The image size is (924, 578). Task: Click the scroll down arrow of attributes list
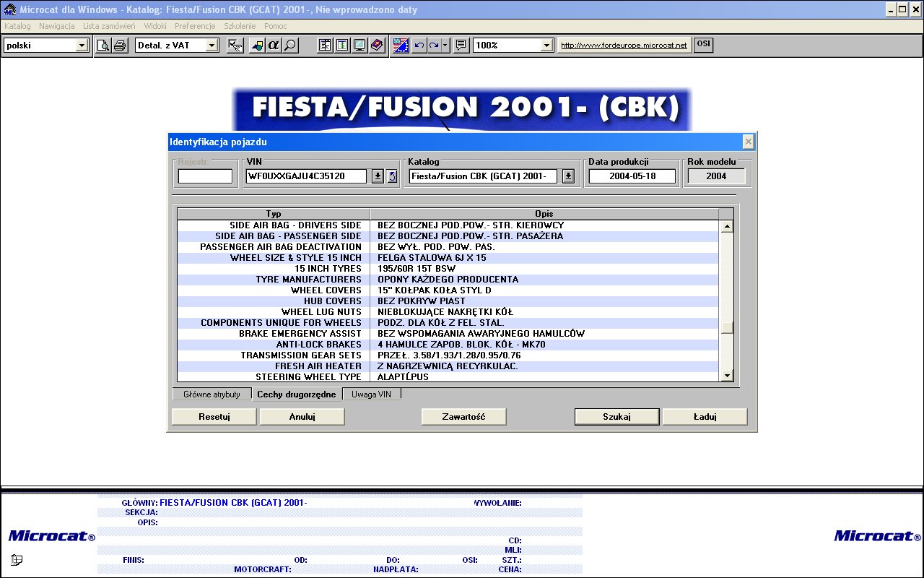tap(727, 375)
